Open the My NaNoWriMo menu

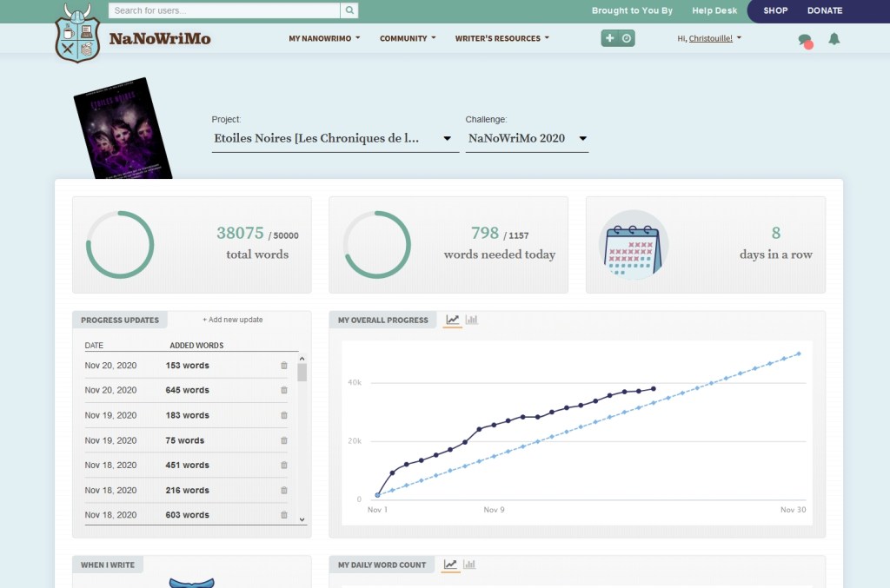pyautogui.click(x=324, y=38)
